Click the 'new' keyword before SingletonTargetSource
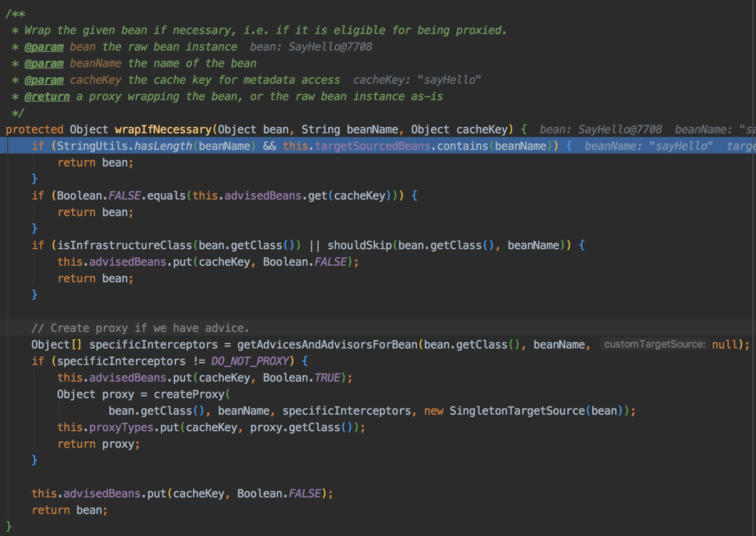Viewport: 756px width, 536px height. [434, 411]
